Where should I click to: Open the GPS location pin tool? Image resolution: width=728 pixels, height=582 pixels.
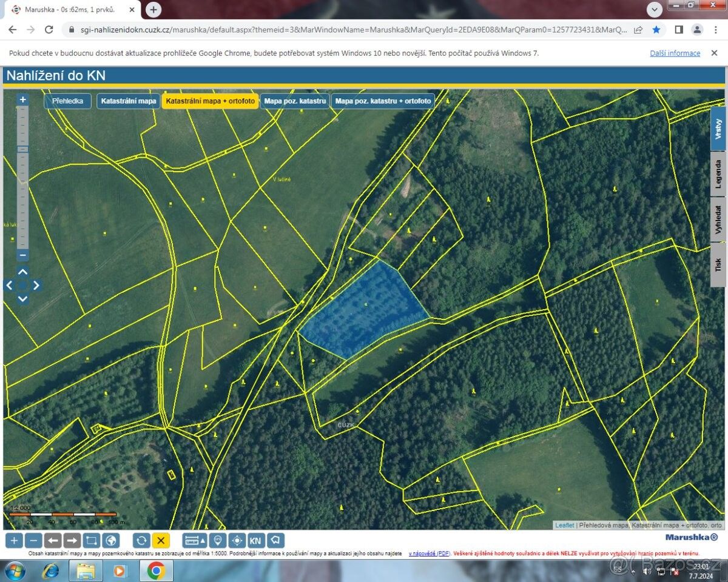(218, 541)
